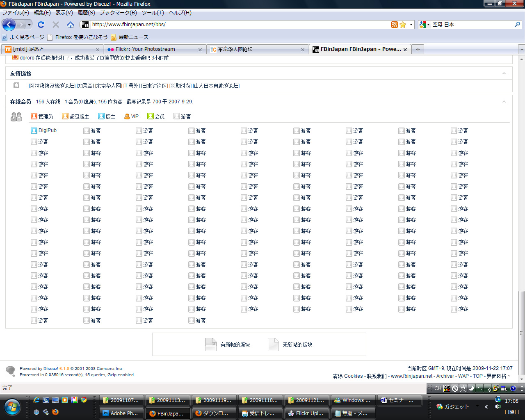Click the RSS feed icon in address bar
The width and height of the screenshot is (525, 420).
[x=394, y=25]
